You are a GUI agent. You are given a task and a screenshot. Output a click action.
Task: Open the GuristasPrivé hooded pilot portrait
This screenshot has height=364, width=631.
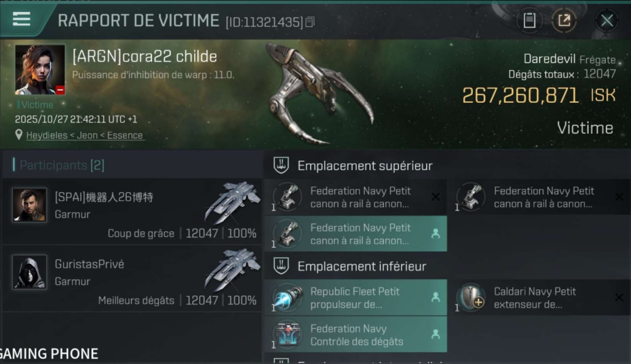point(30,272)
